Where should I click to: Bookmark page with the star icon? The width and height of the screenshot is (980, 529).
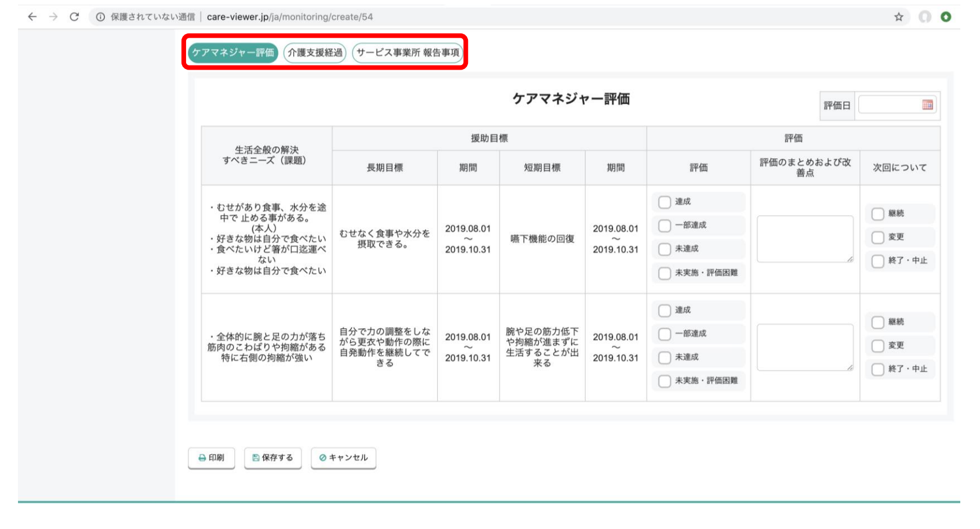(x=899, y=17)
